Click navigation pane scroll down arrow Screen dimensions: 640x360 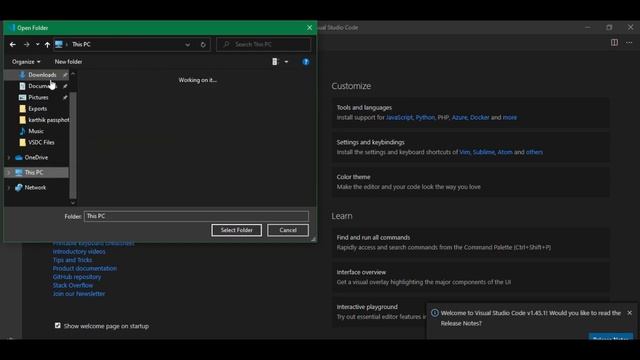(73, 202)
